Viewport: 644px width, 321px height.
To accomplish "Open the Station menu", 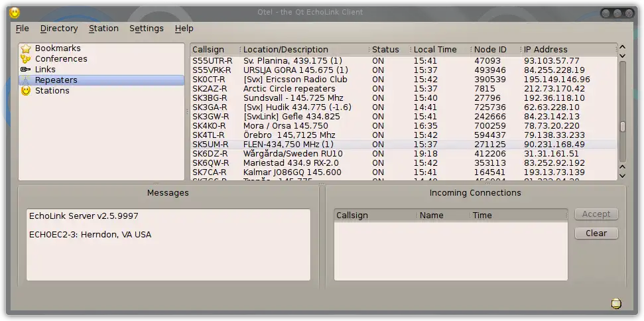I will click(x=103, y=29).
